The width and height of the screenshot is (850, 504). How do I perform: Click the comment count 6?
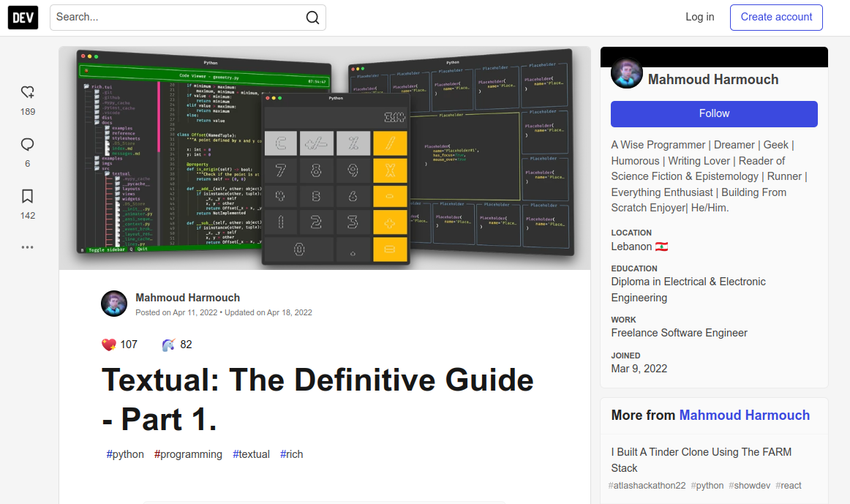pos(28,164)
